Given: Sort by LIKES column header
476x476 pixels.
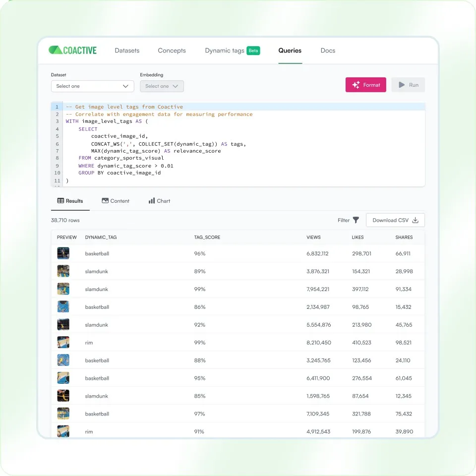Looking at the screenshot, I should (x=357, y=238).
